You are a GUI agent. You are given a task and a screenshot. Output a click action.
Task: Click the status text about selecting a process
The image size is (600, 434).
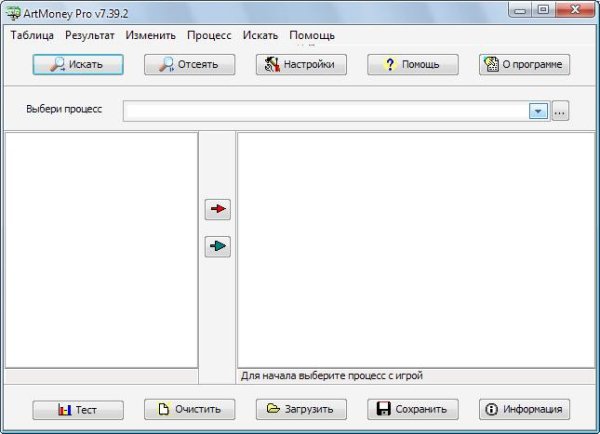(332, 375)
